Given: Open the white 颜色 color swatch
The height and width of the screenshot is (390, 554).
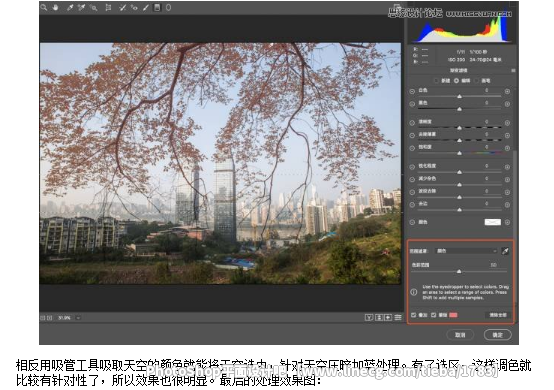Looking at the screenshot, I should [x=493, y=223].
